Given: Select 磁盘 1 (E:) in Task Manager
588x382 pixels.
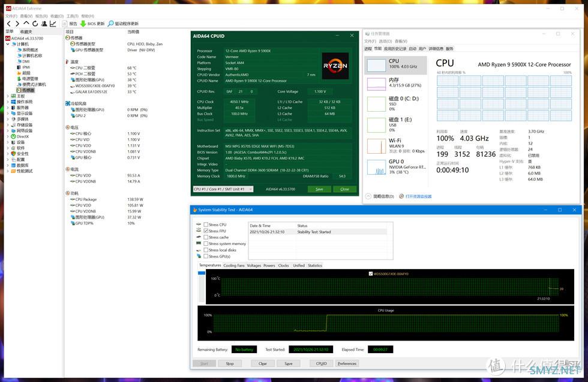Looking at the screenshot, I should pos(395,124).
